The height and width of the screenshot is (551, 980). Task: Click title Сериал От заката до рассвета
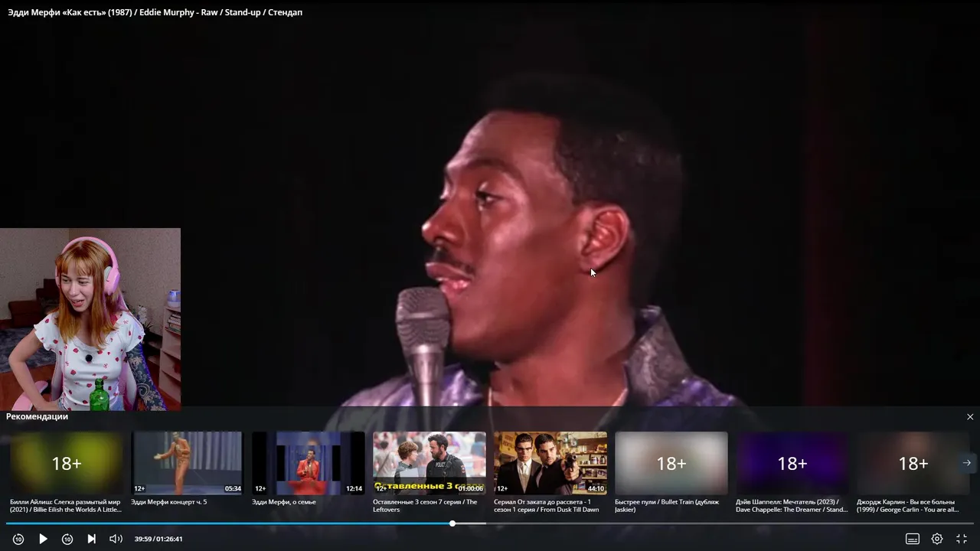point(547,506)
